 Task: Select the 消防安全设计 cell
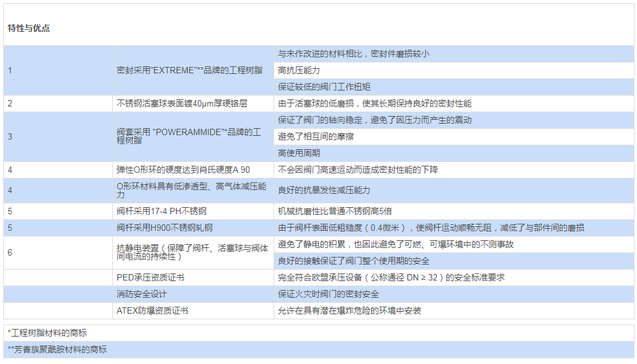[x=141, y=294]
